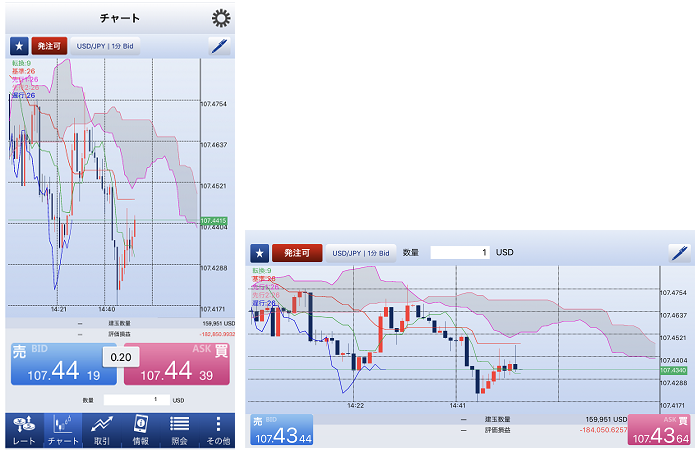The image size is (700, 457).
Task: Select the pen drawing tool in portrait view
Action: pyautogui.click(x=220, y=46)
